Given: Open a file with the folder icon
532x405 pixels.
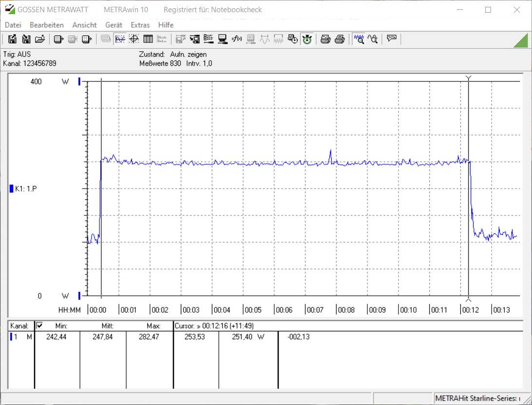Looking at the screenshot, I should (x=40, y=39).
